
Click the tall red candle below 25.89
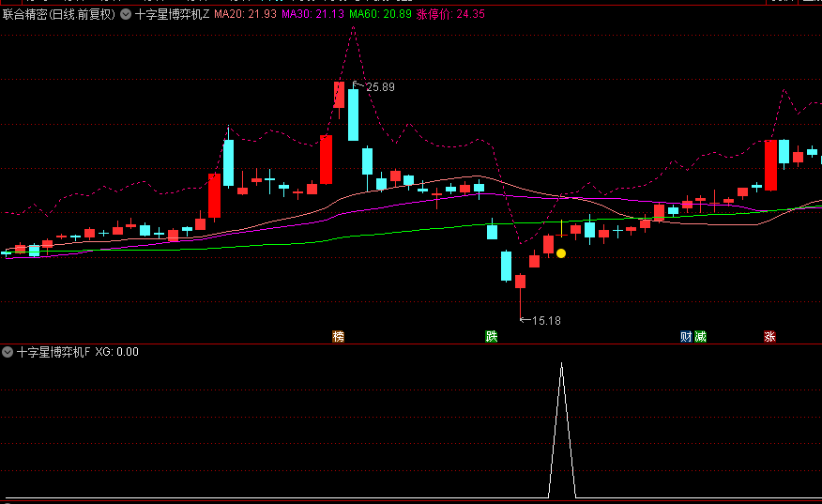[x=326, y=159]
